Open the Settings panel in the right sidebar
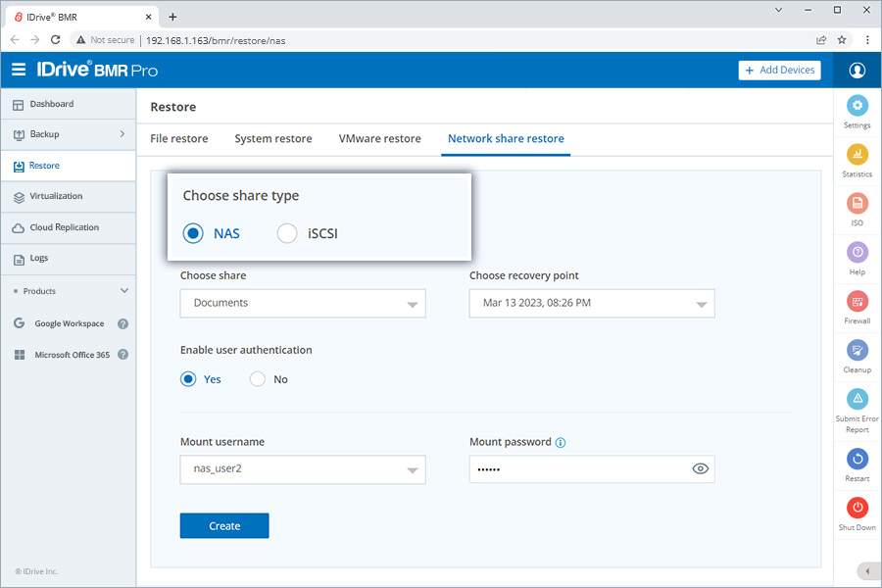882x588 pixels. click(857, 103)
